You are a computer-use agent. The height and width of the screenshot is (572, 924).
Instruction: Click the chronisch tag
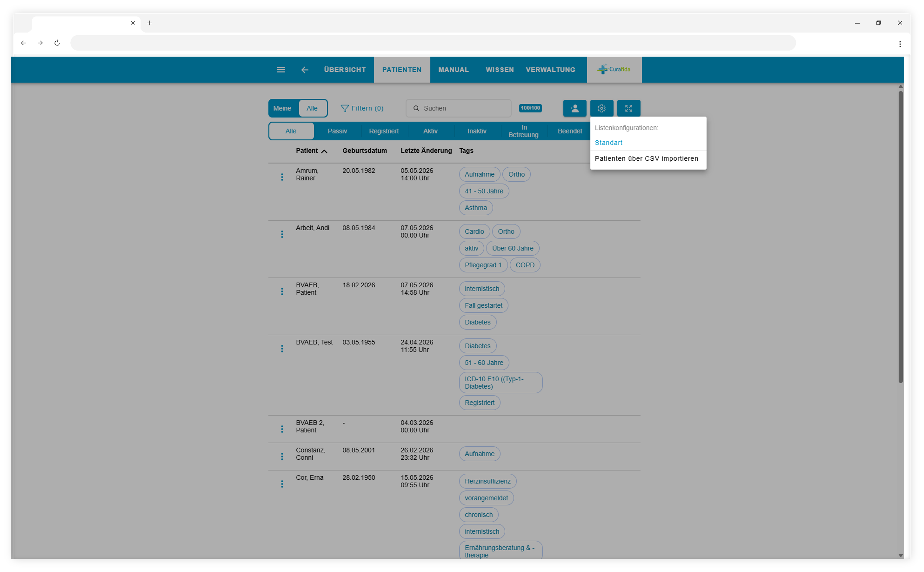point(478,515)
